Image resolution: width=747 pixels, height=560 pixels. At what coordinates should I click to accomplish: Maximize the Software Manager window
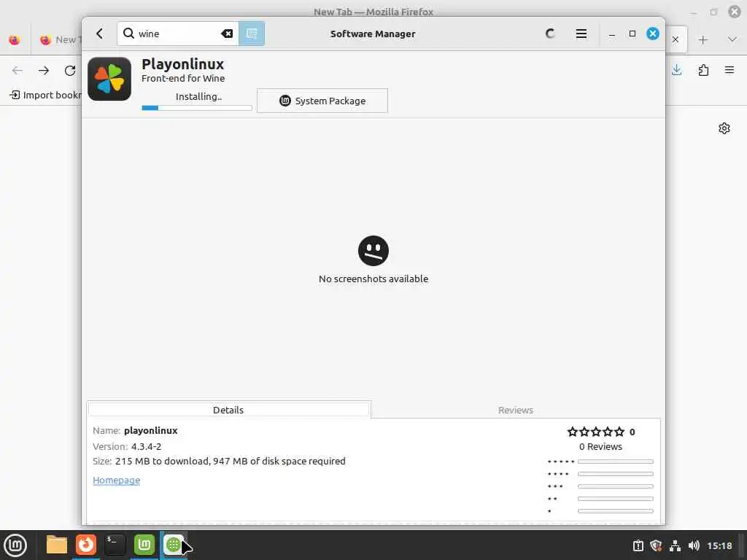pyautogui.click(x=632, y=34)
